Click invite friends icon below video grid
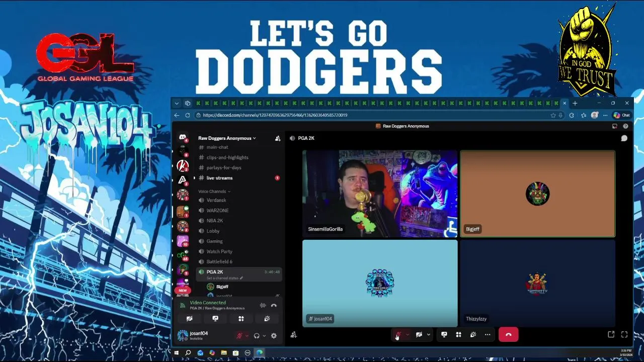644x362 pixels. (x=294, y=335)
